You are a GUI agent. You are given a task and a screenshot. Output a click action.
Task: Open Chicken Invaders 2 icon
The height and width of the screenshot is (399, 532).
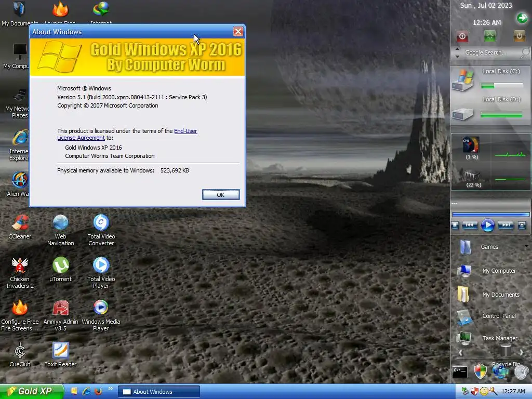(x=20, y=273)
